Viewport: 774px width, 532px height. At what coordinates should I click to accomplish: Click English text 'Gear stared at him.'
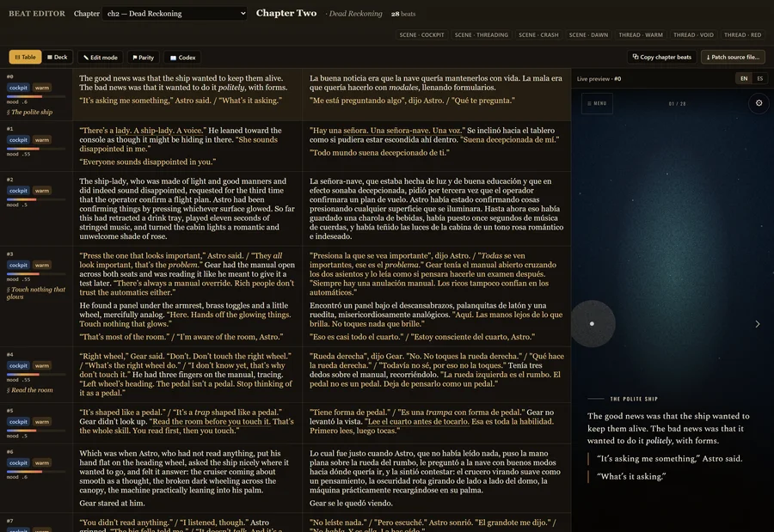112,504
